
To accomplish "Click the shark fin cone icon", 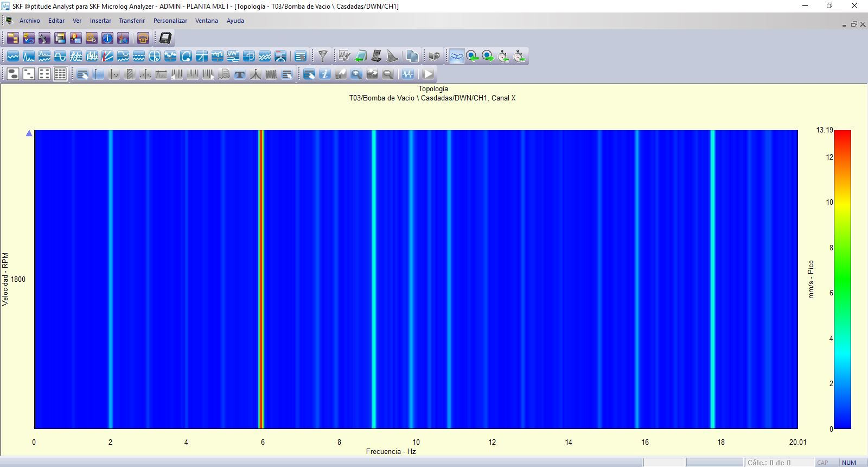I will click(x=392, y=56).
